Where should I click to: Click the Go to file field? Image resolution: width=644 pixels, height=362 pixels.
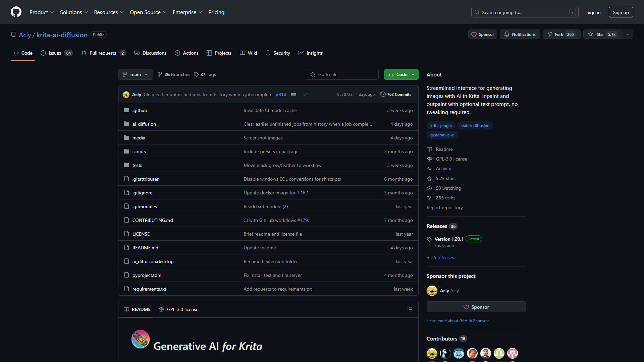tap(342, 74)
